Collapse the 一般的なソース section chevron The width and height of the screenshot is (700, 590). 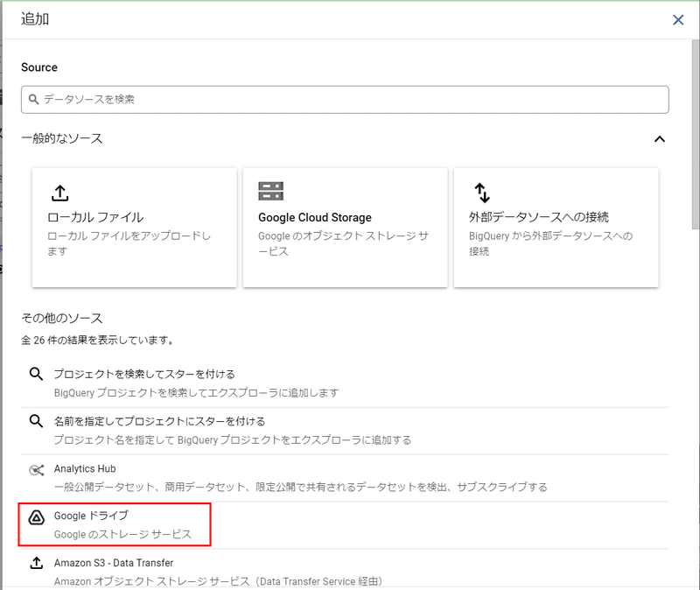tap(660, 139)
